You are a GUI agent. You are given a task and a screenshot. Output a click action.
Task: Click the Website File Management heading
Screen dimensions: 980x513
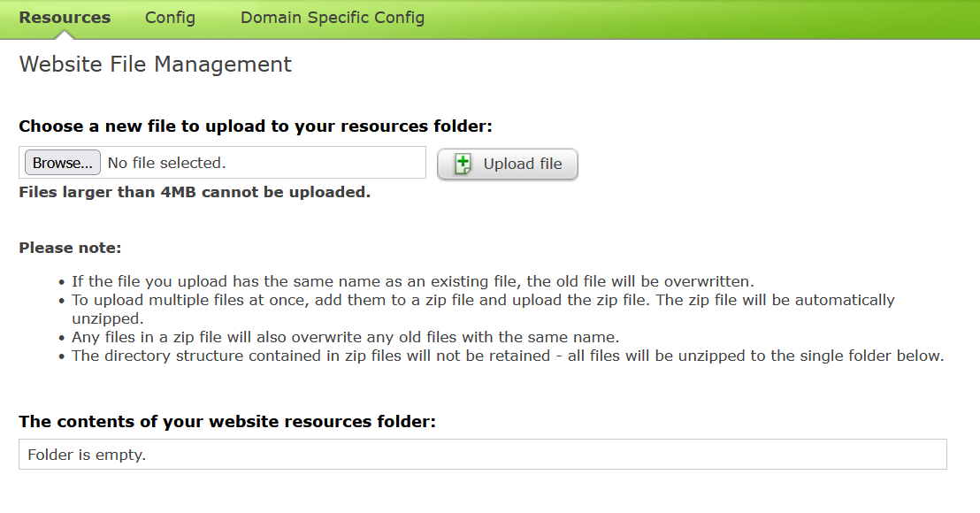(155, 65)
